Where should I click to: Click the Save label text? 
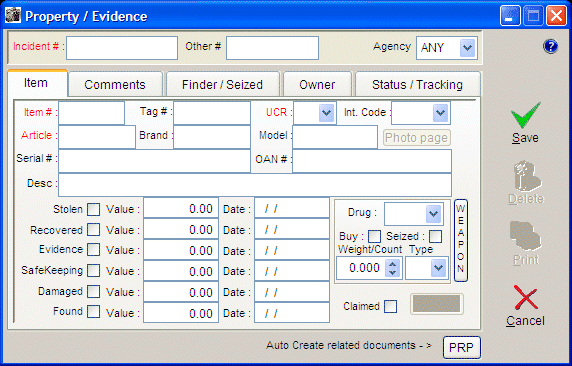pyautogui.click(x=525, y=138)
